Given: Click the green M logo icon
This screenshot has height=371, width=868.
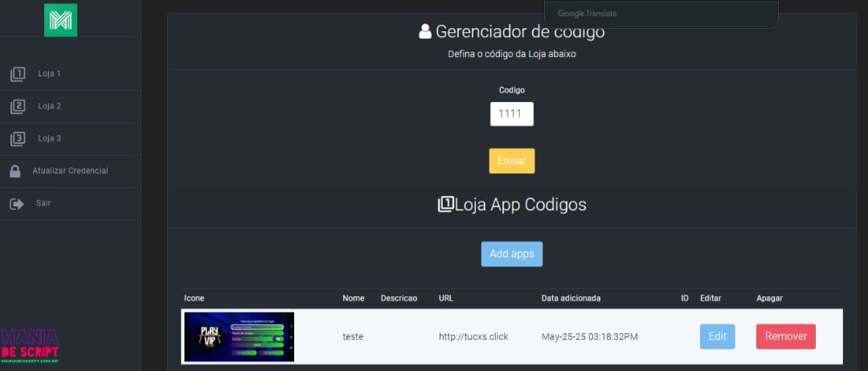Looking at the screenshot, I should (60, 20).
